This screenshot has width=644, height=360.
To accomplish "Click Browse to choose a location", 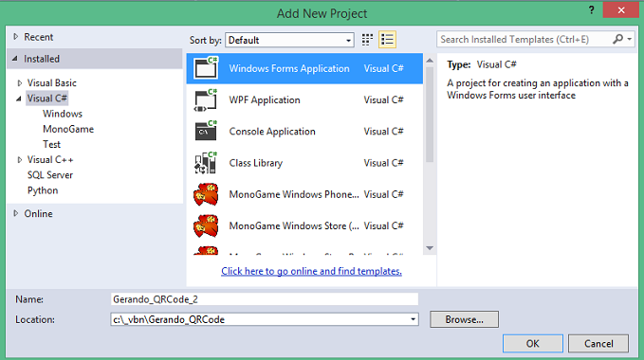I will coord(464,319).
